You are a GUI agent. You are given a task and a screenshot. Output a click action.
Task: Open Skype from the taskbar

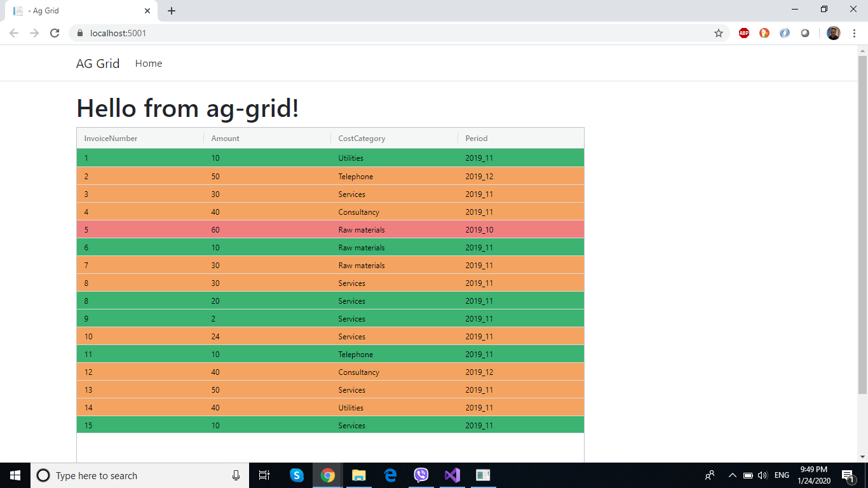tap(297, 475)
